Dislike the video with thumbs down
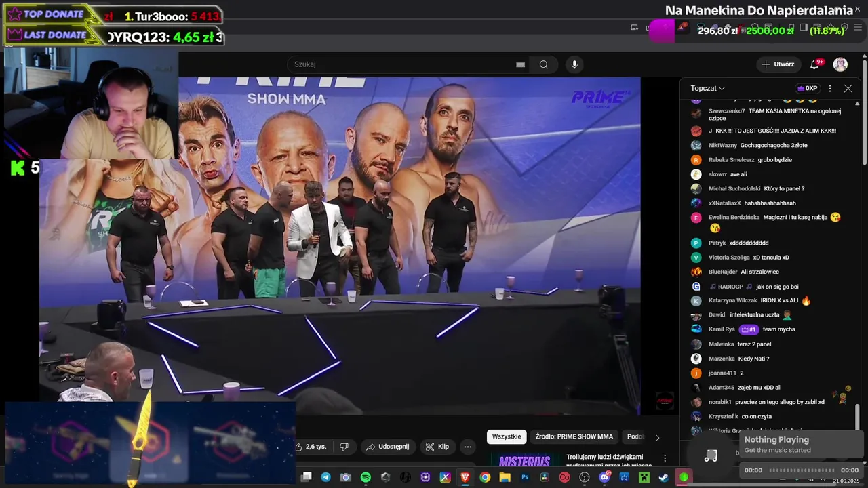Screen dimensions: 868x488 344,447
